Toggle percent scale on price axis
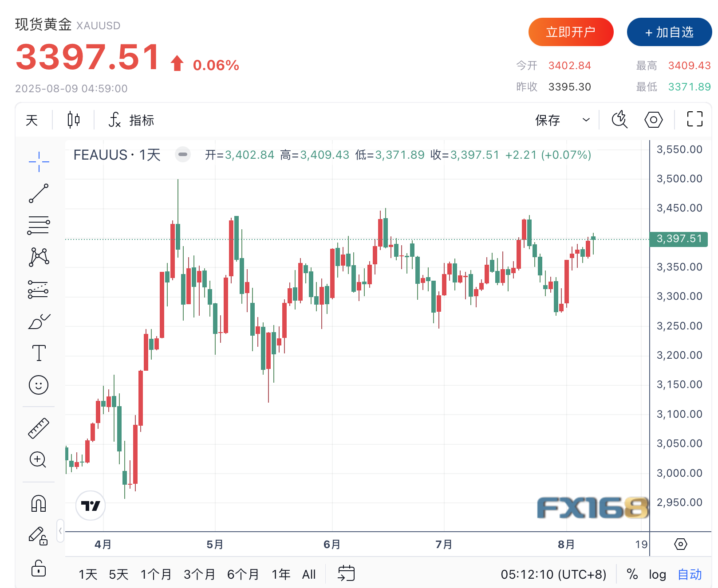This screenshot has height=588, width=718. click(x=632, y=575)
